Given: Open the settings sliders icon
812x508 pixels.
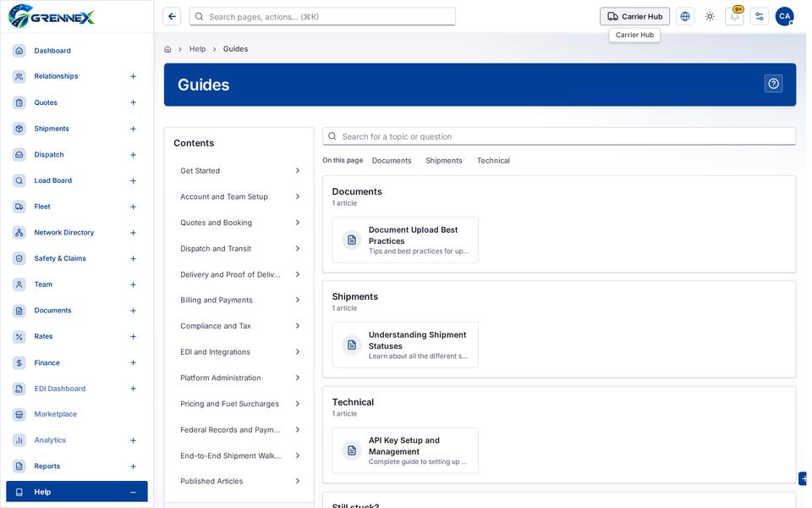Looking at the screenshot, I should (760, 17).
